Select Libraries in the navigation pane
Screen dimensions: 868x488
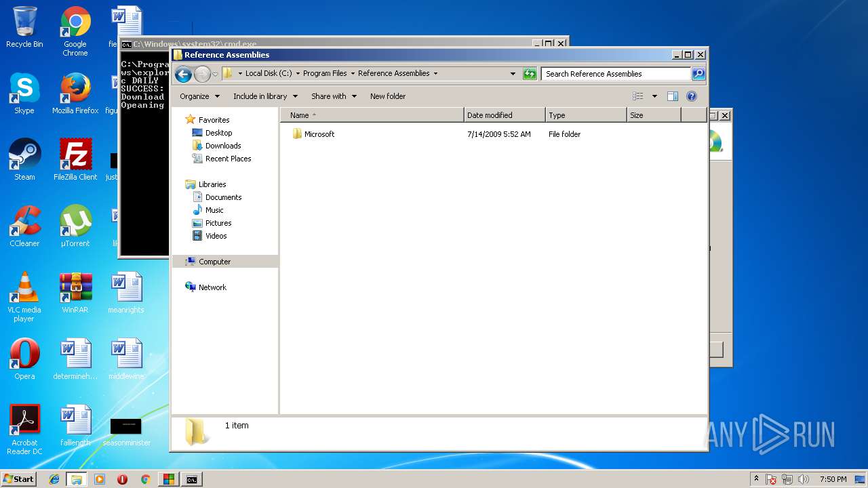click(x=212, y=184)
